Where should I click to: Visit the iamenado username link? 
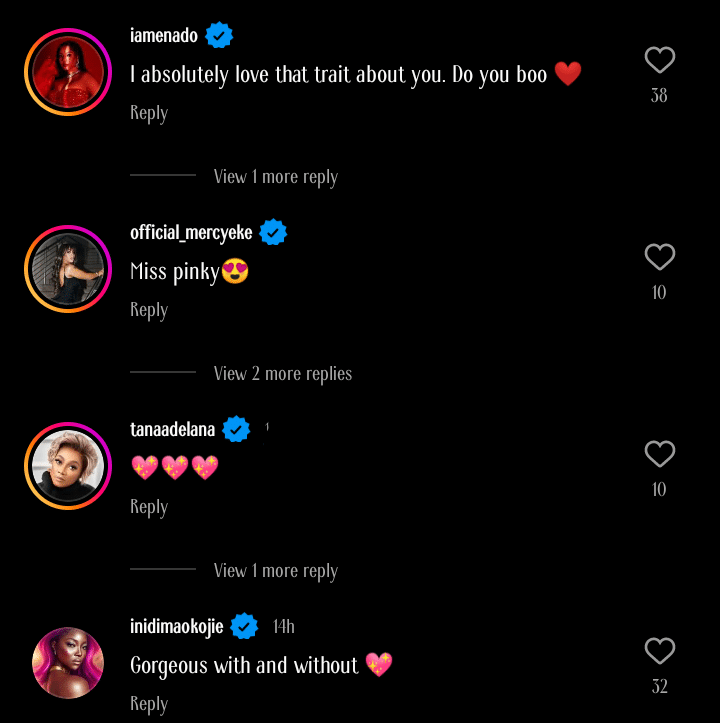pyautogui.click(x=164, y=36)
